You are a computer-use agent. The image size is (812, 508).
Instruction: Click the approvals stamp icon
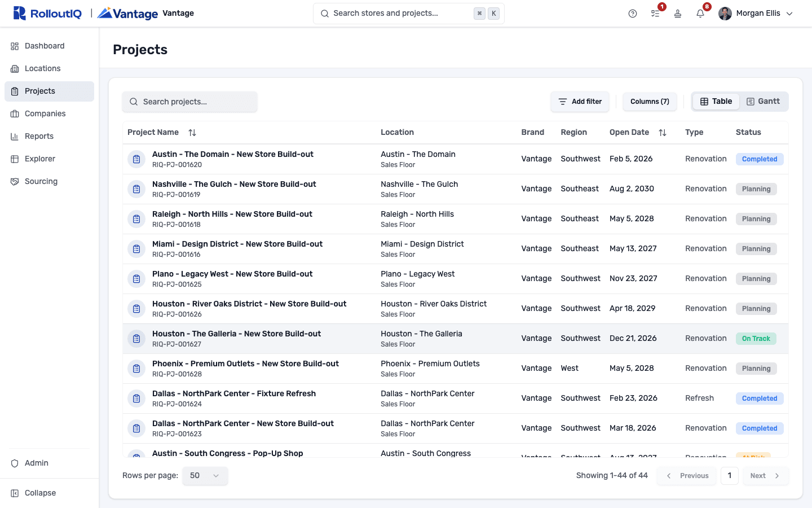(x=678, y=14)
